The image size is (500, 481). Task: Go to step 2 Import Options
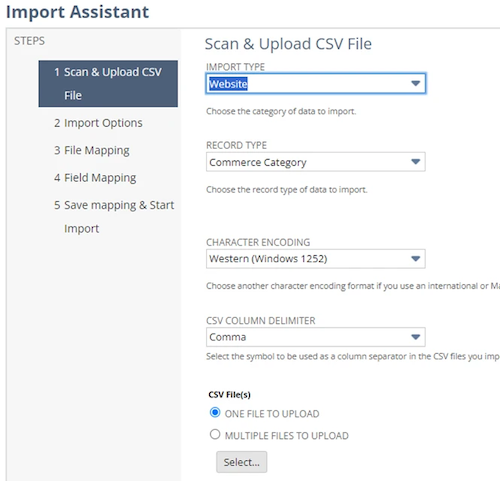(98, 123)
